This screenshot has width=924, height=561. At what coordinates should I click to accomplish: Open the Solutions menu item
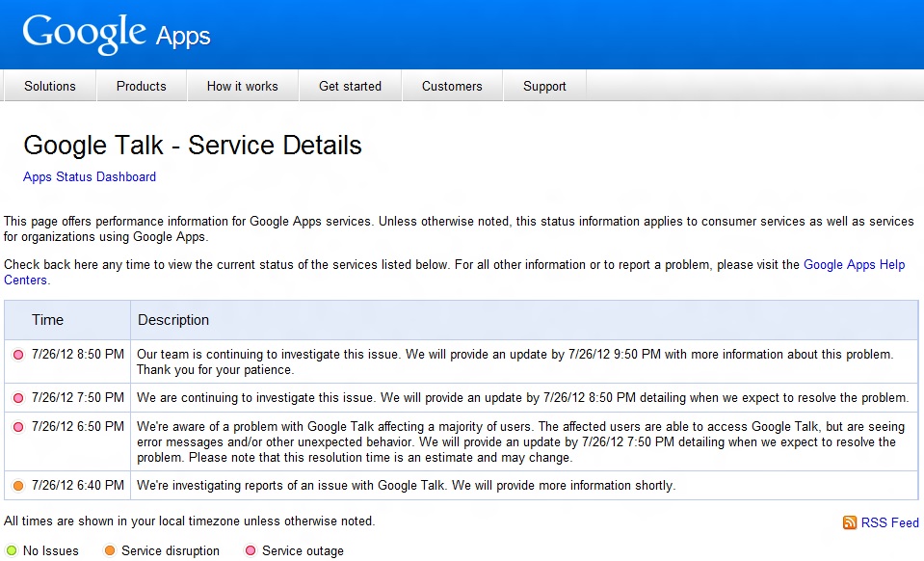coord(50,86)
